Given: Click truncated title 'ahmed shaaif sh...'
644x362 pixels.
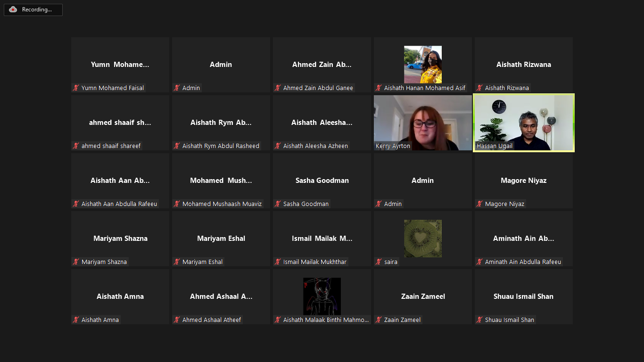Looking at the screenshot, I should (120, 123).
